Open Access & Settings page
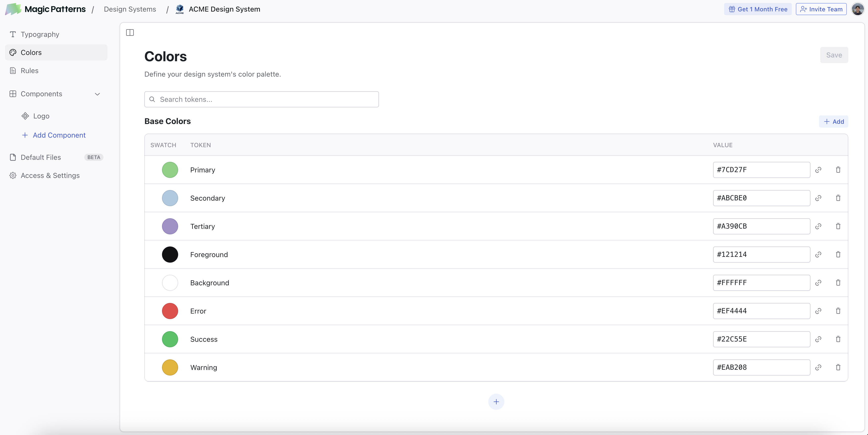 pos(50,175)
